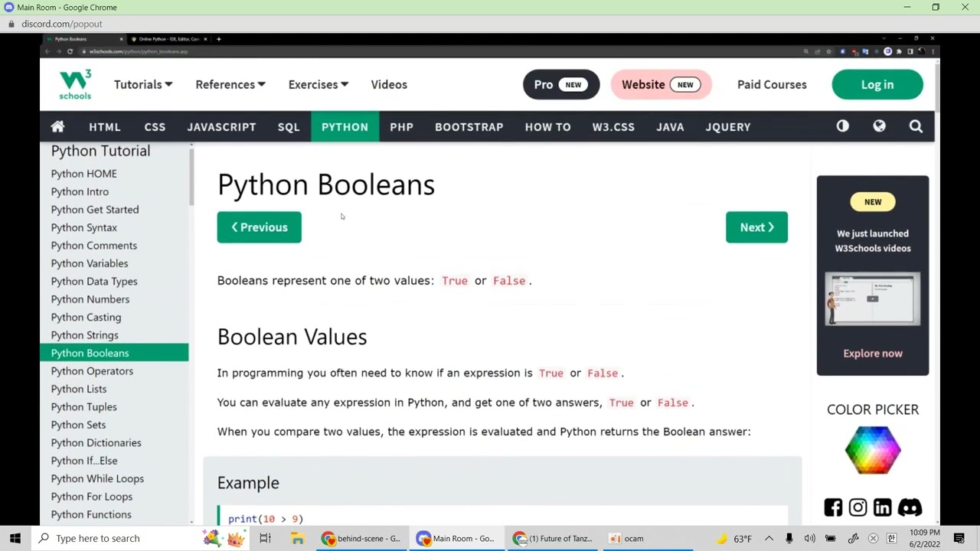Open W3Schools Instagram icon

tap(857, 507)
